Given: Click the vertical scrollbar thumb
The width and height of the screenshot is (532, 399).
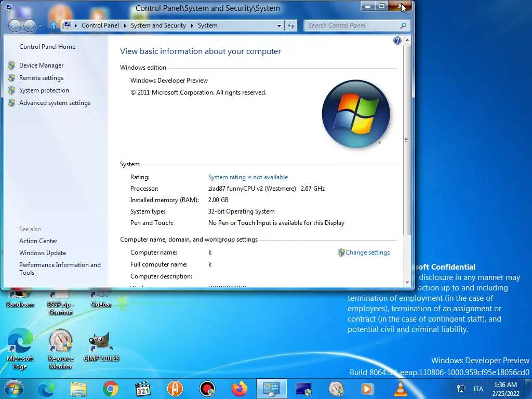Looking at the screenshot, I should click(x=407, y=139).
